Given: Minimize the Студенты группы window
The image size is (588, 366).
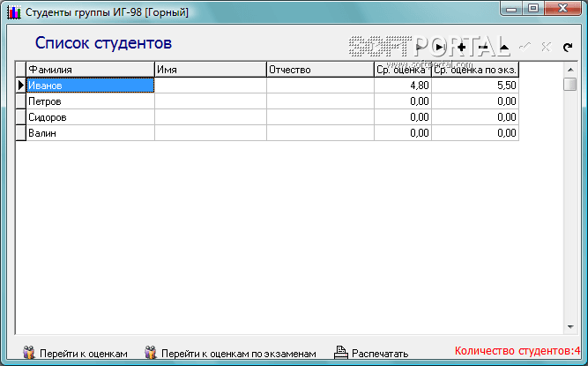Looking at the screenshot, I should click(512, 9).
